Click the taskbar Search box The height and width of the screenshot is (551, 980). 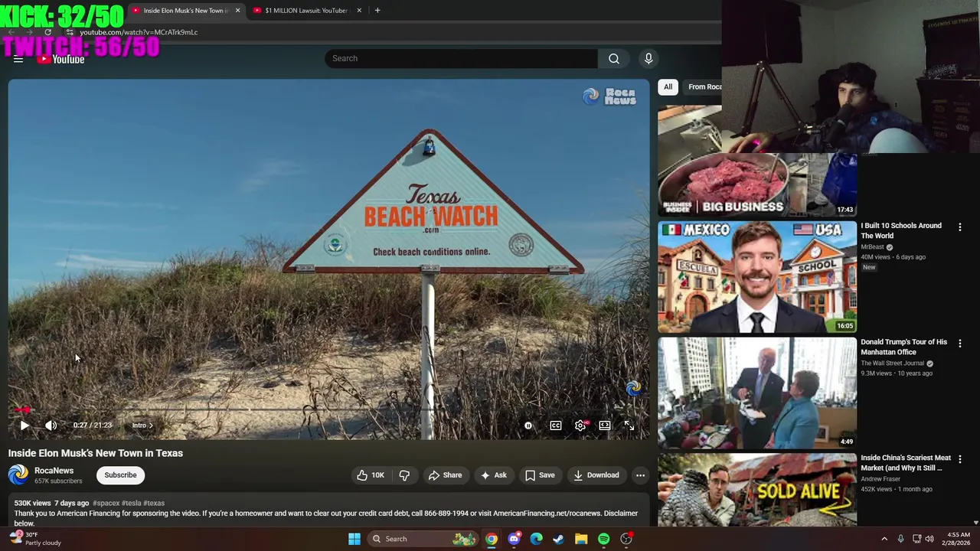pyautogui.click(x=423, y=539)
